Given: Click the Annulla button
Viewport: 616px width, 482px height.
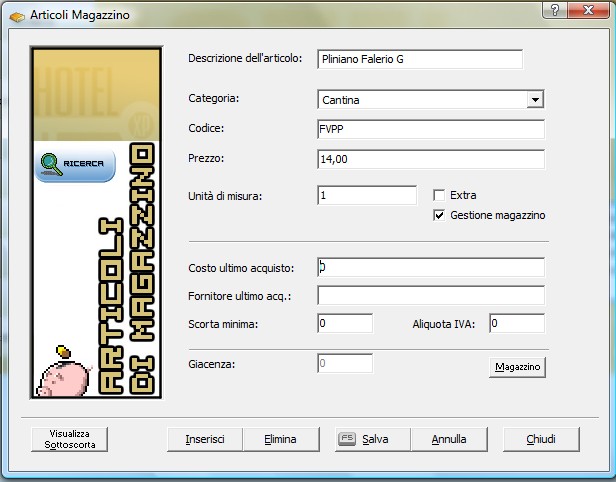Looking at the screenshot, I should pyautogui.click(x=449, y=439).
